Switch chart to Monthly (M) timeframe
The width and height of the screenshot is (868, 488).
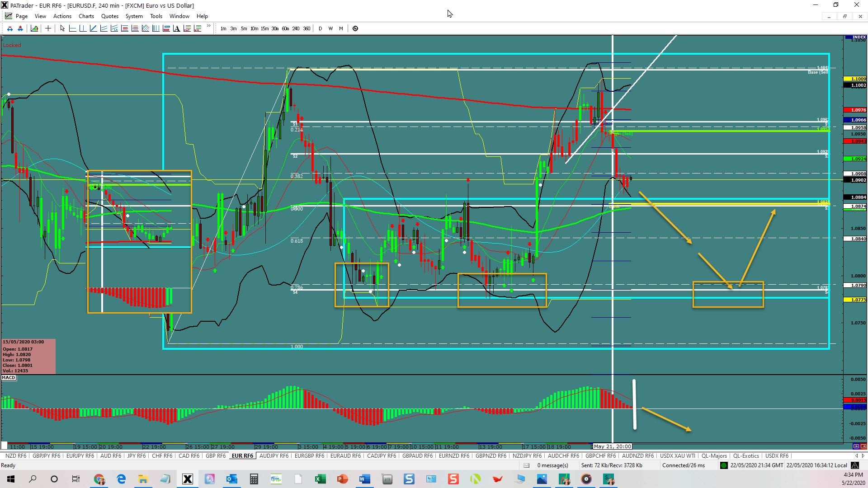click(x=341, y=28)
